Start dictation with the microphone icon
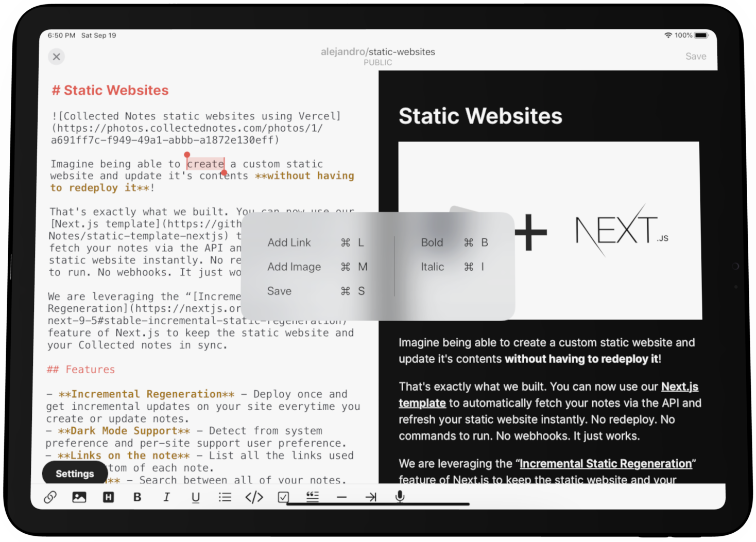 (x=400, y=496)
